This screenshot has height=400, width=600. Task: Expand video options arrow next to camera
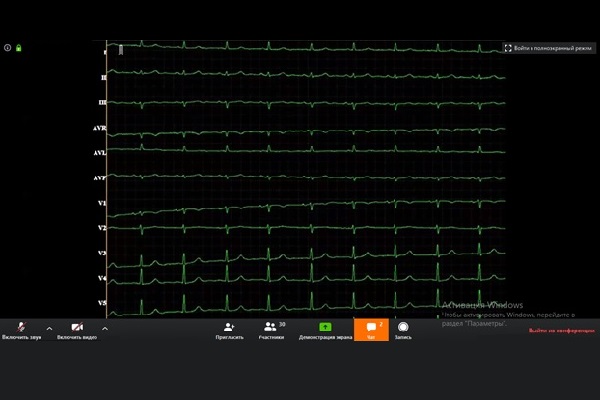coord(105,329)
